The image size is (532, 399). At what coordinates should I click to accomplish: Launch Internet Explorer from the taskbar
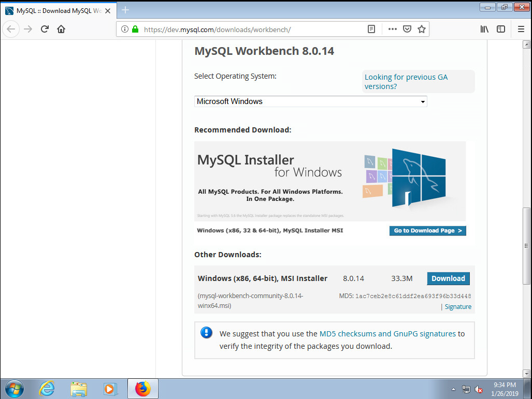(x=47, y=389)
